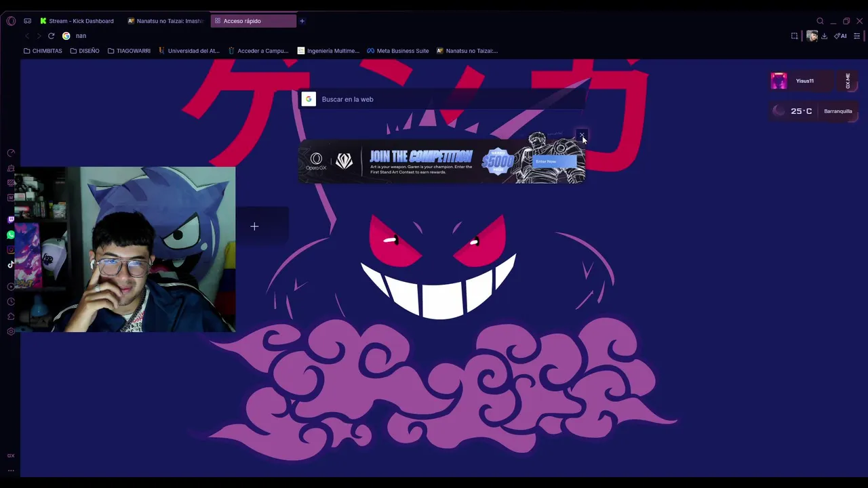Open the Twitch sidebar icon

(11, 220)
